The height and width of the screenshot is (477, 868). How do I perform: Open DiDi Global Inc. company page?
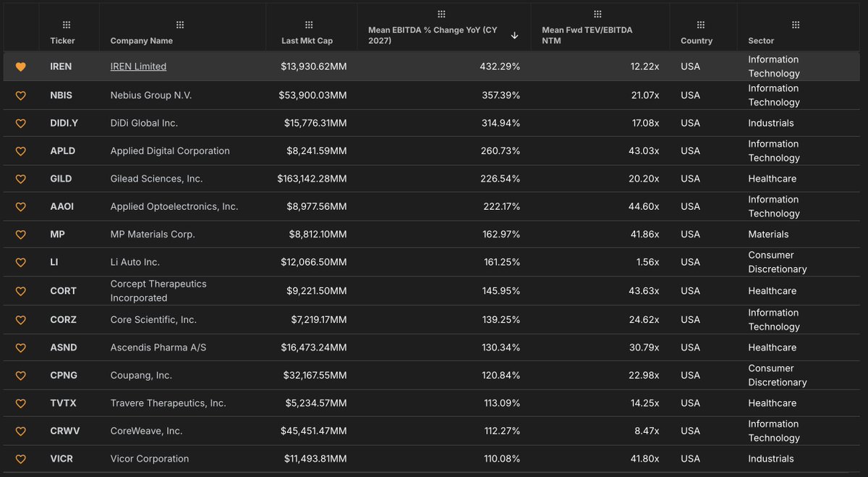pos(144,123)
